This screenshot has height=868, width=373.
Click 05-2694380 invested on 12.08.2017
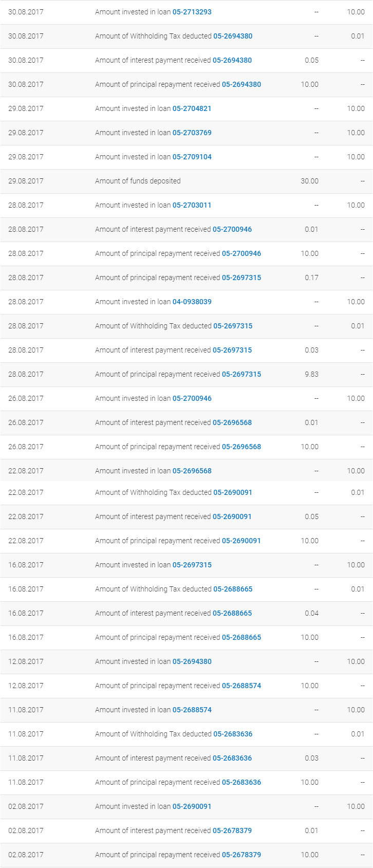click(x=192, y=661)
